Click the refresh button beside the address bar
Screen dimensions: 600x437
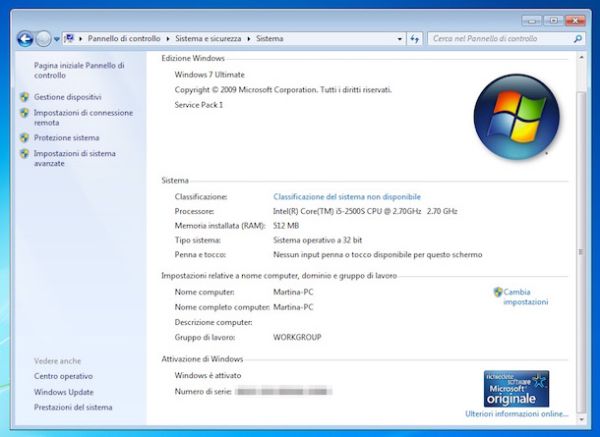[x=414, y=39]
